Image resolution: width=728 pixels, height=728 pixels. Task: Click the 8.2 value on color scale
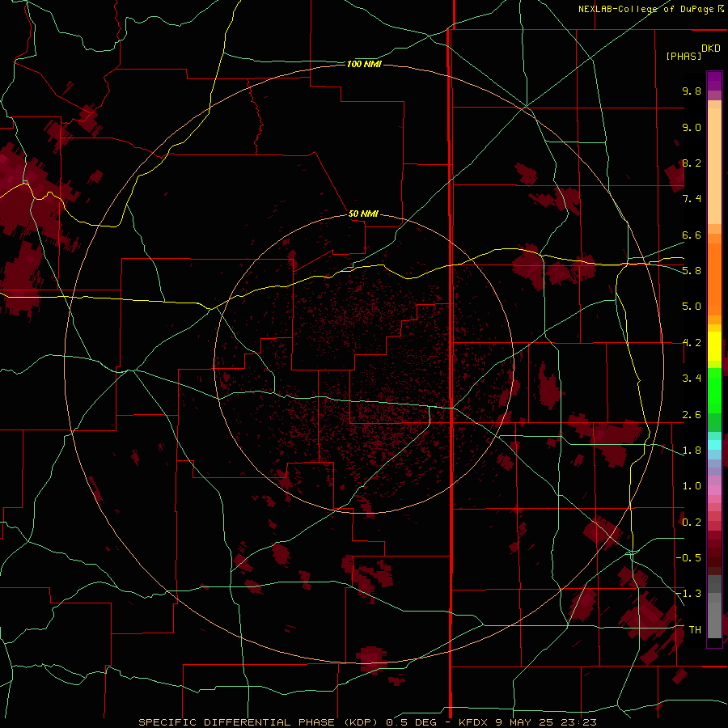[x=692, y=163]
